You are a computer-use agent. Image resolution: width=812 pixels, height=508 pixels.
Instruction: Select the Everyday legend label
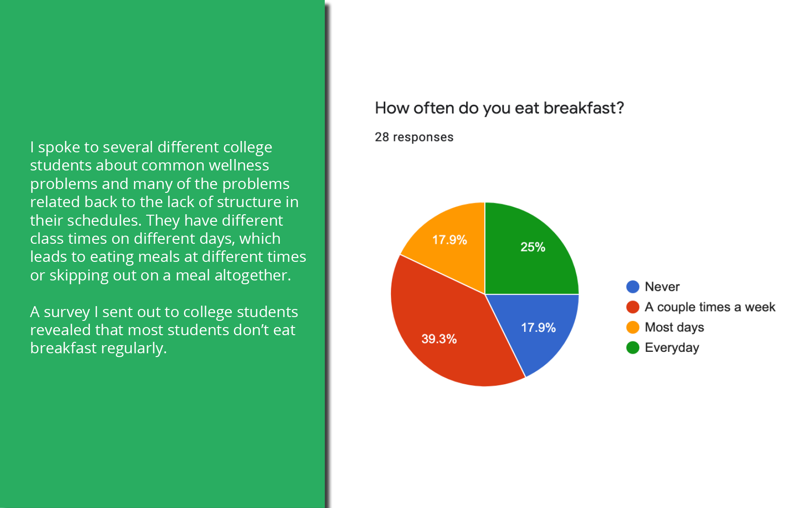(672, 348)
